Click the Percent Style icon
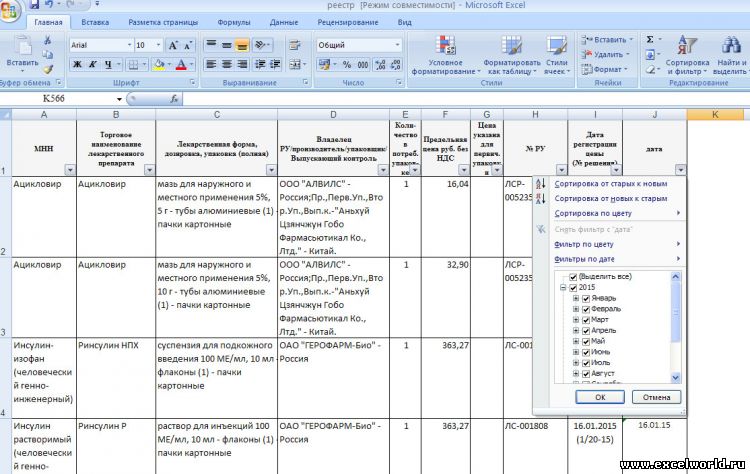This screenshot has width=750, height=474. [x=347, y=65]
